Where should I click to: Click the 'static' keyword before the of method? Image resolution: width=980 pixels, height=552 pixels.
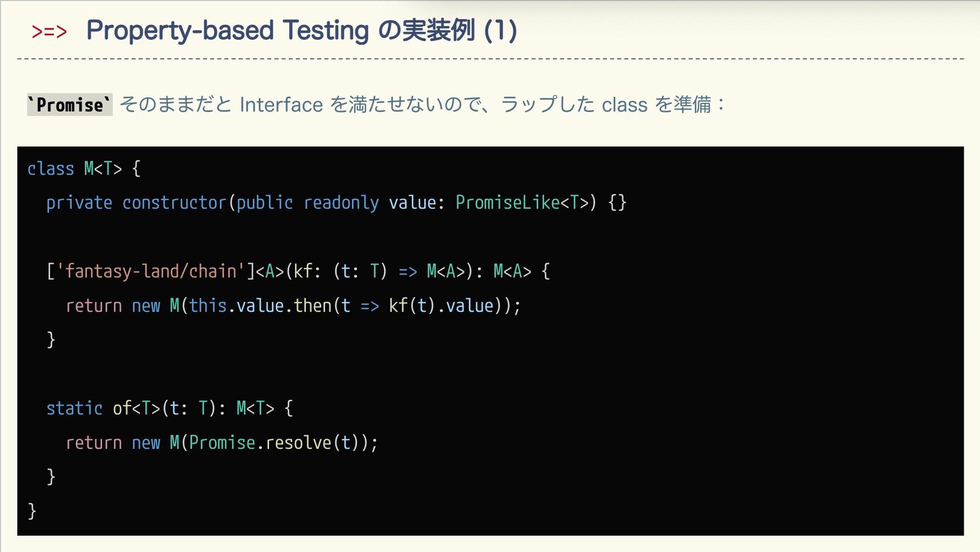[x=75, y=409]
